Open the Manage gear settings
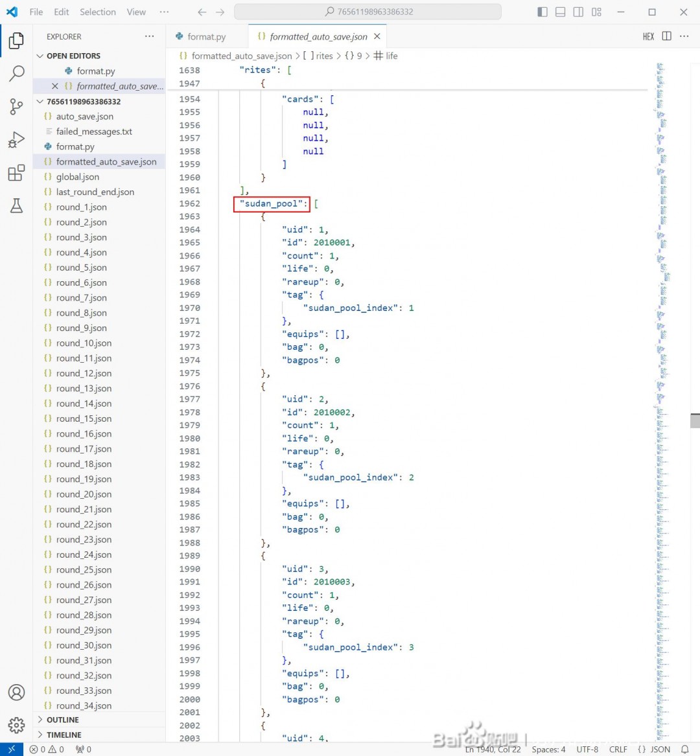Viewport: 700px width, 756px height. (x=16, y=725)
